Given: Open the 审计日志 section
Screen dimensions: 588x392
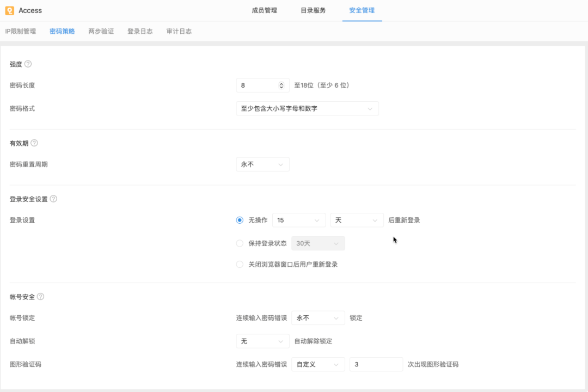Looking at the screenshot, I should click(179, 31).
